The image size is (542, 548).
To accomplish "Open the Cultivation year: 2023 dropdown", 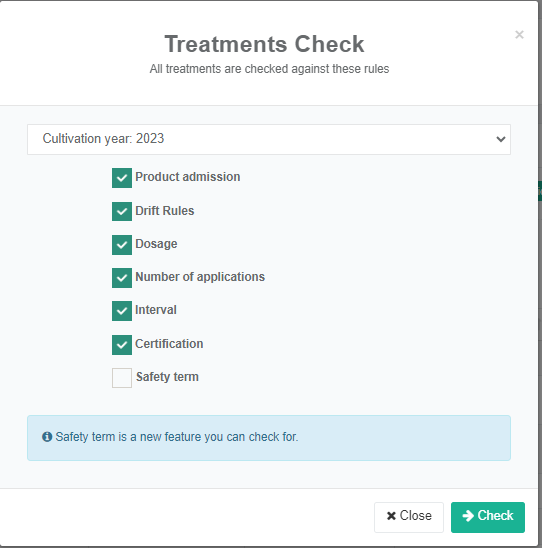I will tap(269, 139).
